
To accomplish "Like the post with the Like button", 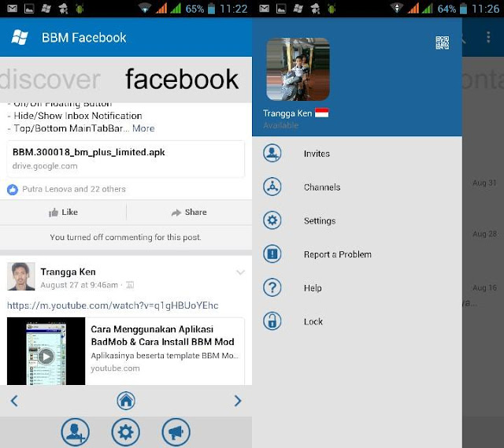I will pyautogui.click(x=63, y=213).
